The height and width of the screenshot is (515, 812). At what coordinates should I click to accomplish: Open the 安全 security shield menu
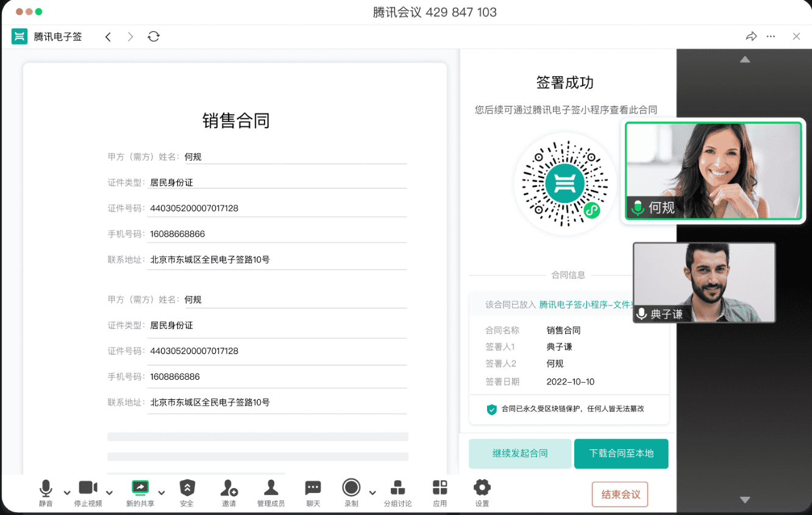187,492
